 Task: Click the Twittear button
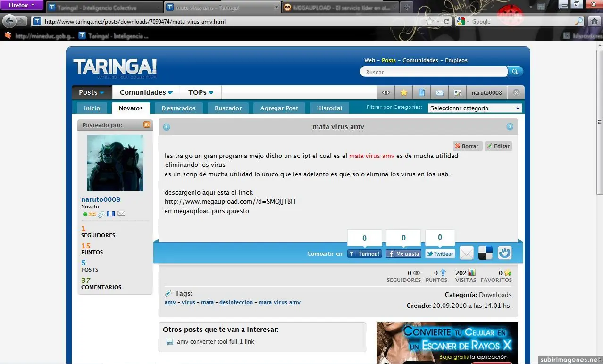pos(440,254)
